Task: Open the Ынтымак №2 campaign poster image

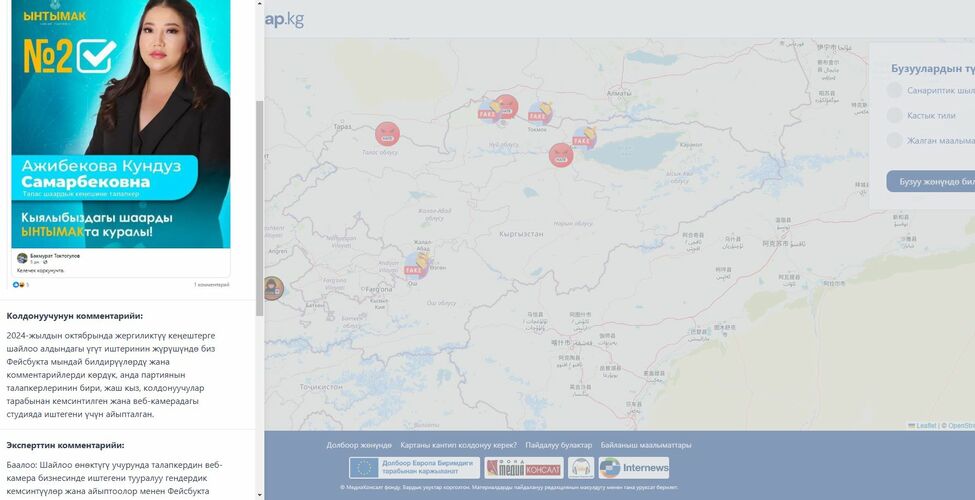Action: click(121, 124)
